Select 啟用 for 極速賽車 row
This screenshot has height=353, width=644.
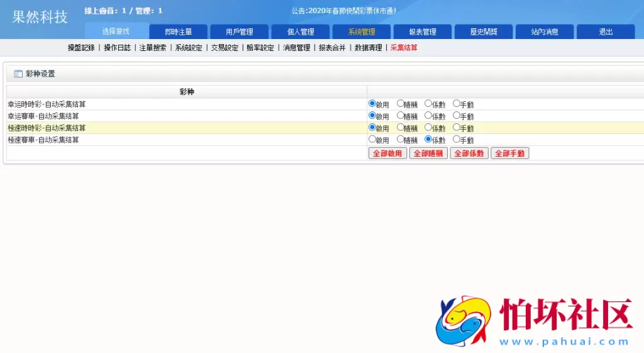[372, 139]
